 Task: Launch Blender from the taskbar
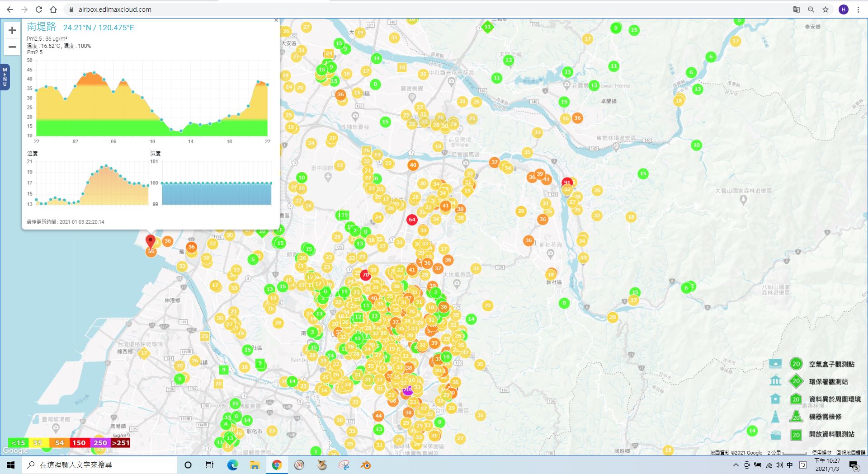click(366, 465)
